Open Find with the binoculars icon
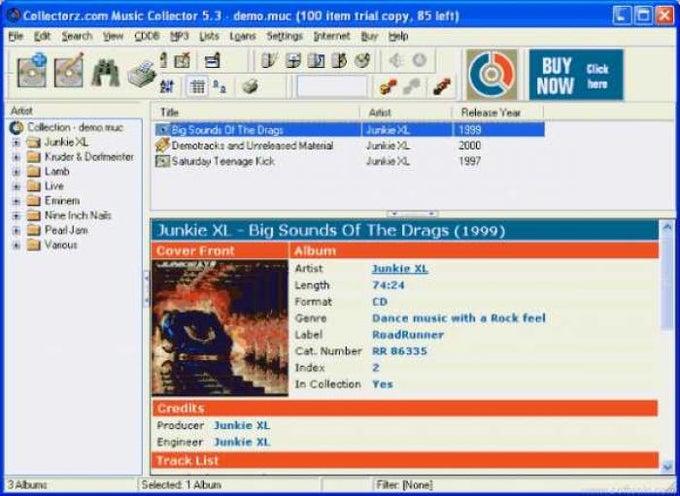The width and height of the screenshot is (680, 496). (105, 72)
